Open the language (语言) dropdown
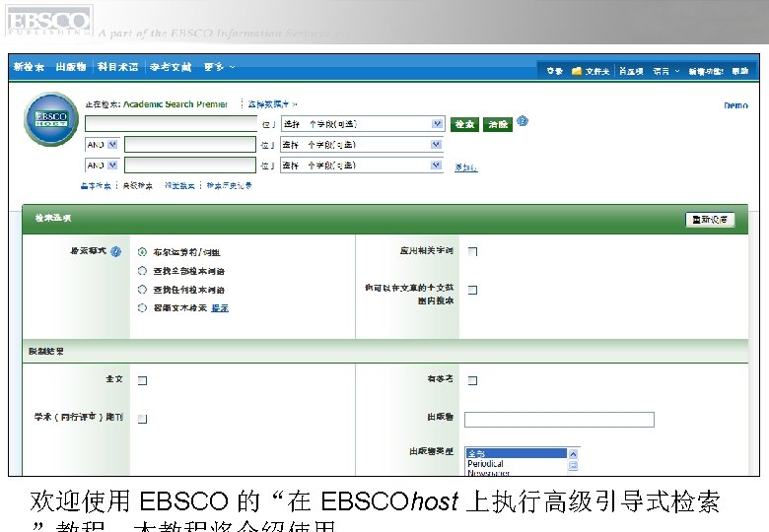The height and width of the screenshot is (532, 769). (x=666, y=71)
